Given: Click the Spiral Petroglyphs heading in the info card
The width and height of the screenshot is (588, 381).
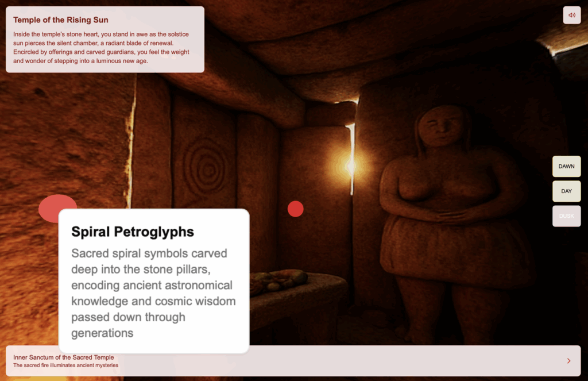Looking at the screenshot, I should 132,232.
